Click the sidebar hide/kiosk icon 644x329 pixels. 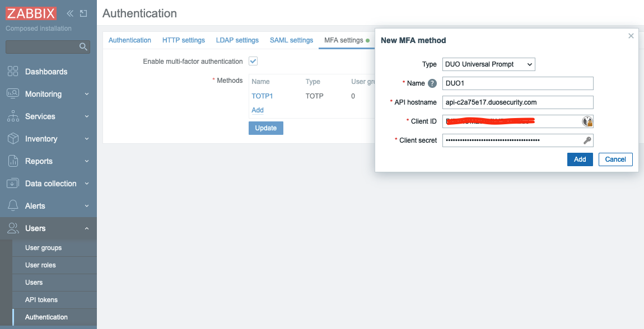click(83, 13)
